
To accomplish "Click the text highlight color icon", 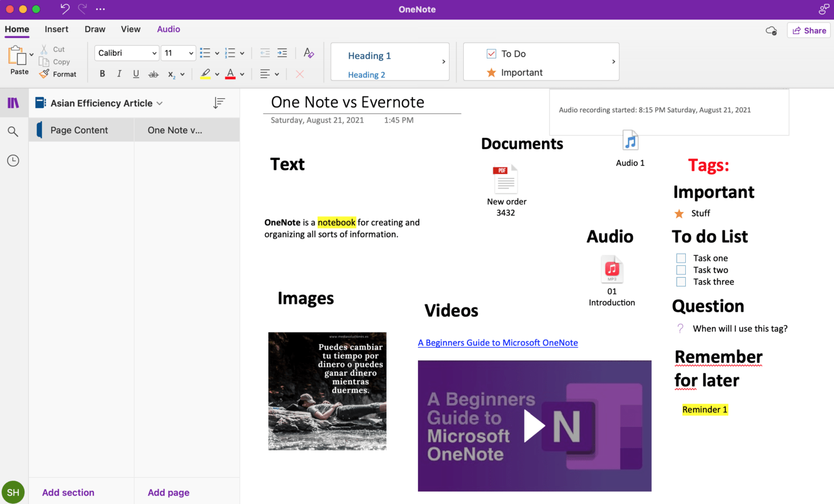I will [x=206, y=74].
